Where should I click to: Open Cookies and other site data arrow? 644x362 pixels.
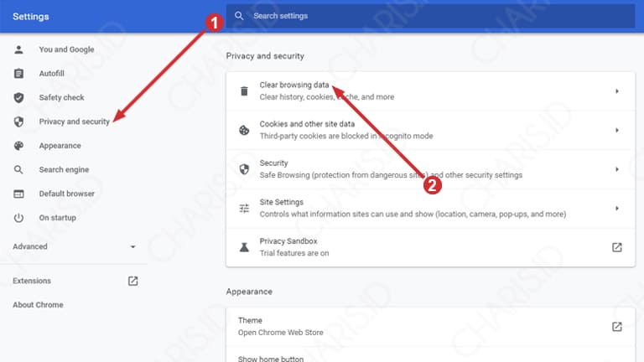click(x=617, y=130)
